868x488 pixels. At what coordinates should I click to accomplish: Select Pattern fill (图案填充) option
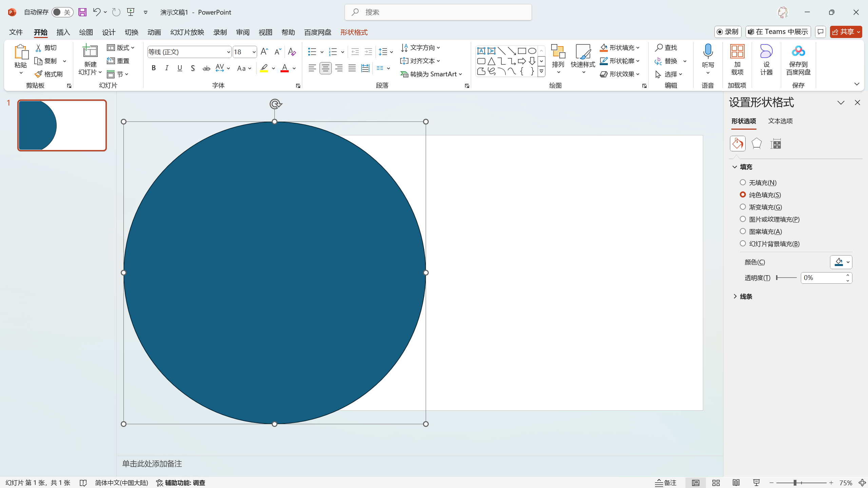tap(761, 231)
